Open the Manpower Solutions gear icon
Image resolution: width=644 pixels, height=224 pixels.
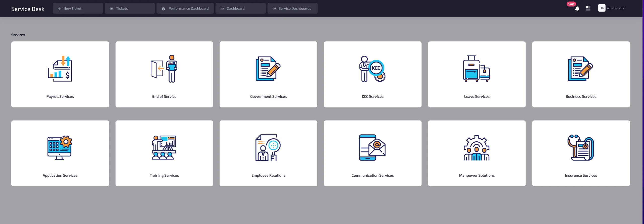point(477,148)
